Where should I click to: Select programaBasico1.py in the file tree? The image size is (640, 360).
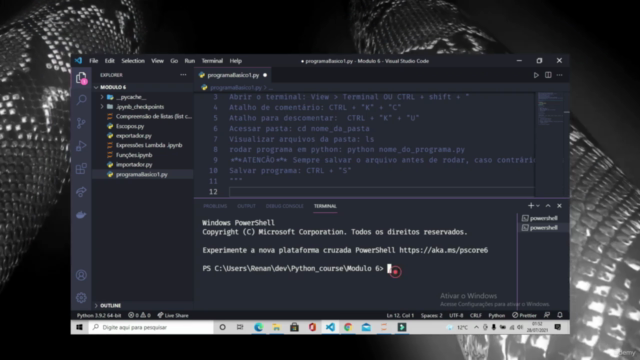click(142, 174)
